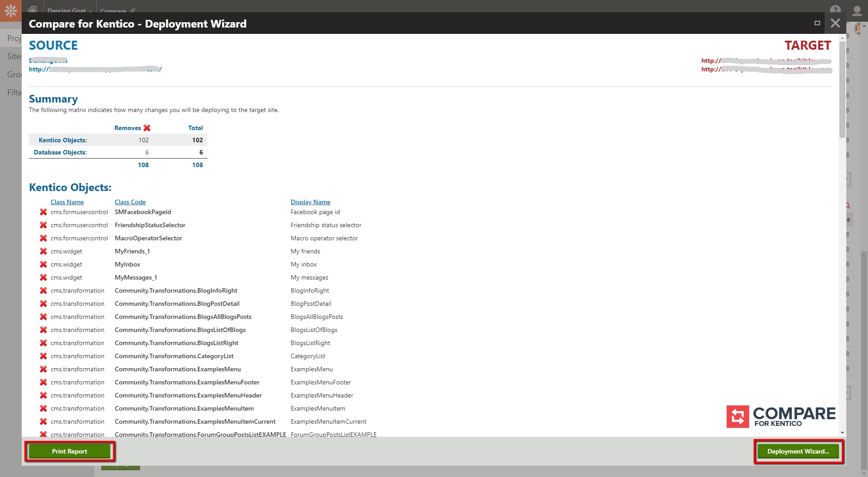Click remove icon for SMFacebookPageId row
This screenshot has height=477, width=868.
point(43,212)
